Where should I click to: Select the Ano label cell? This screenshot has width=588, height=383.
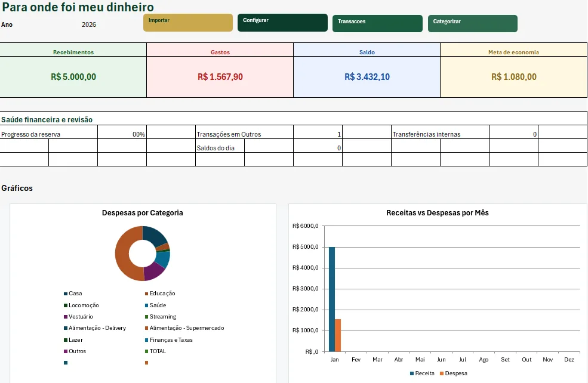pos(7,24)
